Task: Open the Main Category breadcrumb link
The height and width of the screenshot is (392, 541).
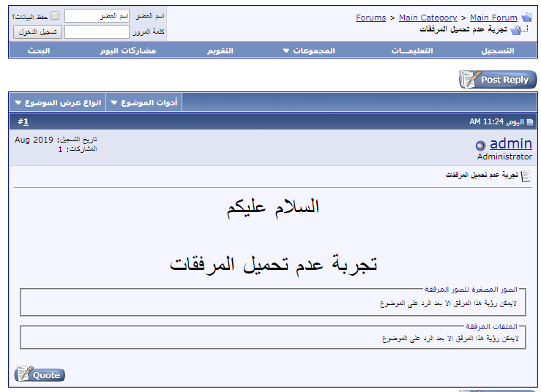Action: pos(428,18)
